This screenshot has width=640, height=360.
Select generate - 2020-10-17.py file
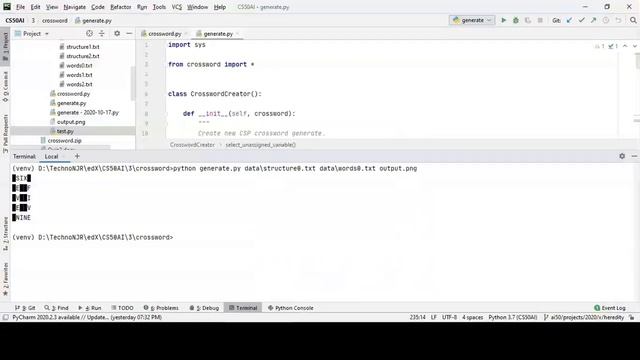coord(88,113)
